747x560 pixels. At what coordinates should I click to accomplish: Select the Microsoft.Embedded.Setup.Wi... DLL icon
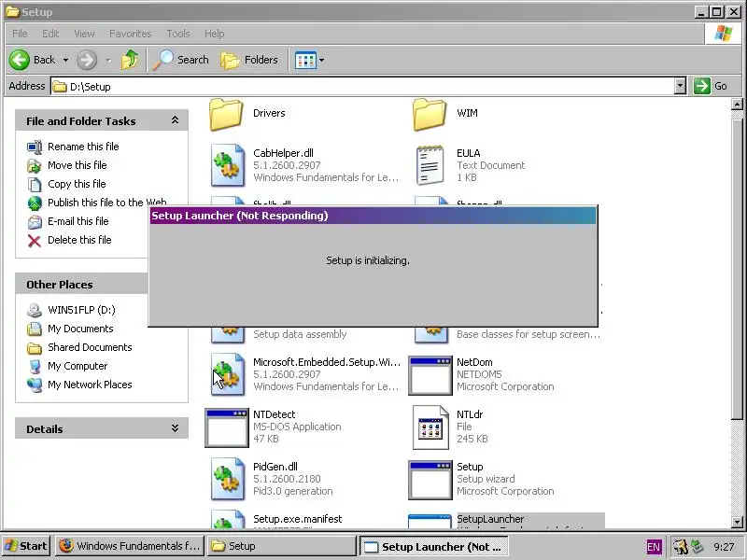[227, 375]
